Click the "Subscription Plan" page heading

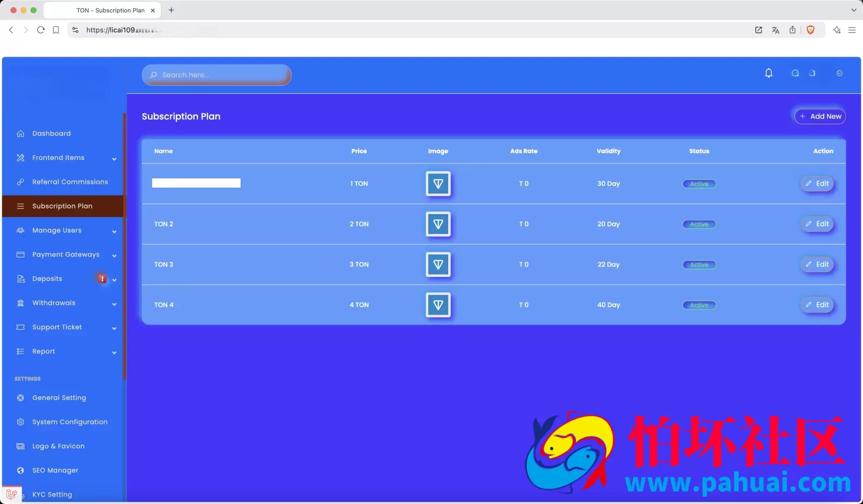[x=181, y=116]
